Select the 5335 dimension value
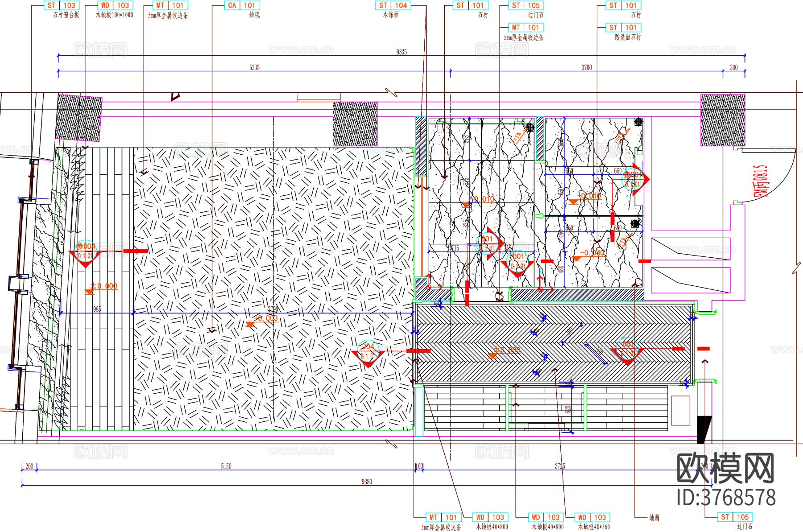 (254, 67)
